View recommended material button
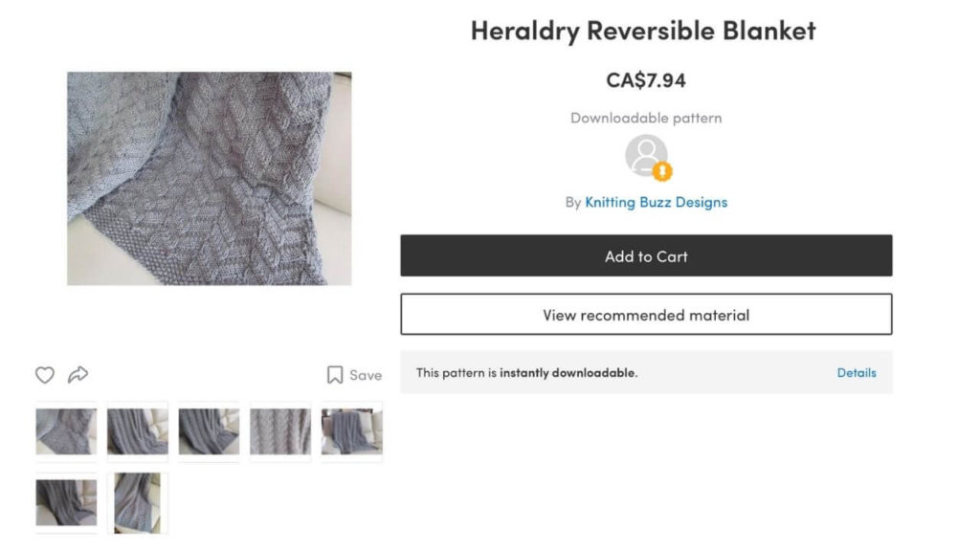Viewport: 980px width, 551px height. click(x=646, y=314)
